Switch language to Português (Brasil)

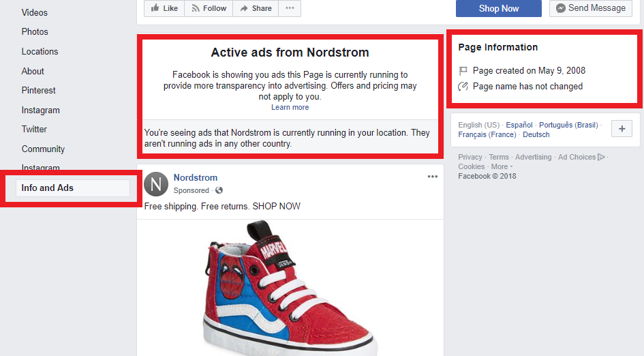tap(568, 125)
